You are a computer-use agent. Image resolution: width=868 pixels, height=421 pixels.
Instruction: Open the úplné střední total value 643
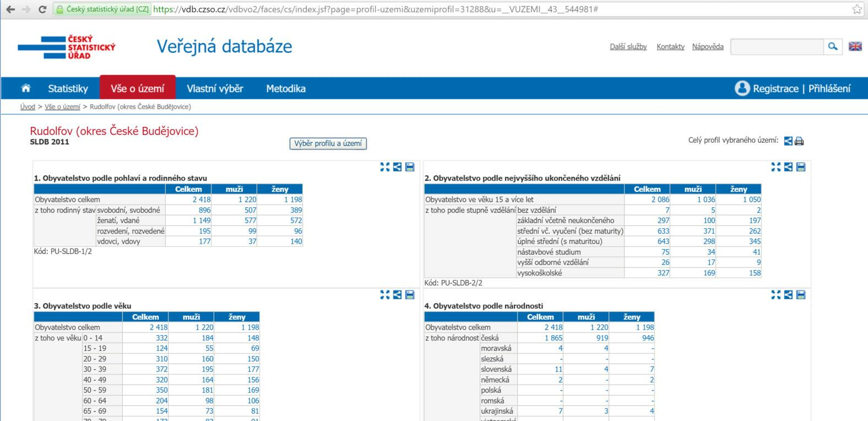664,241
